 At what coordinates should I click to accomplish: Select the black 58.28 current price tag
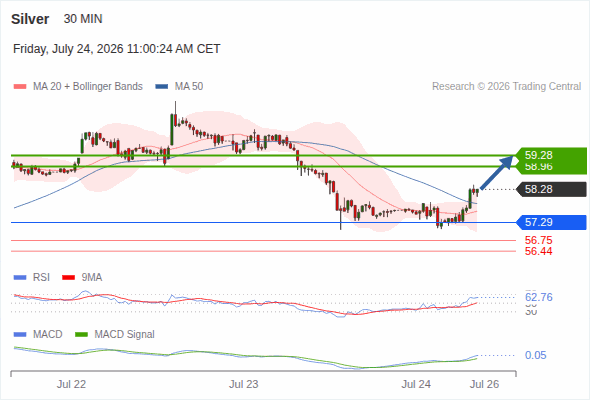(551, 189)
